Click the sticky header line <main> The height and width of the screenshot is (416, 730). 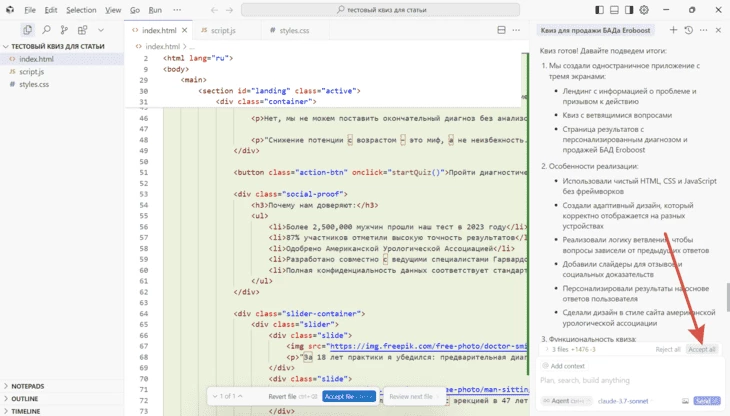(194, 80)
